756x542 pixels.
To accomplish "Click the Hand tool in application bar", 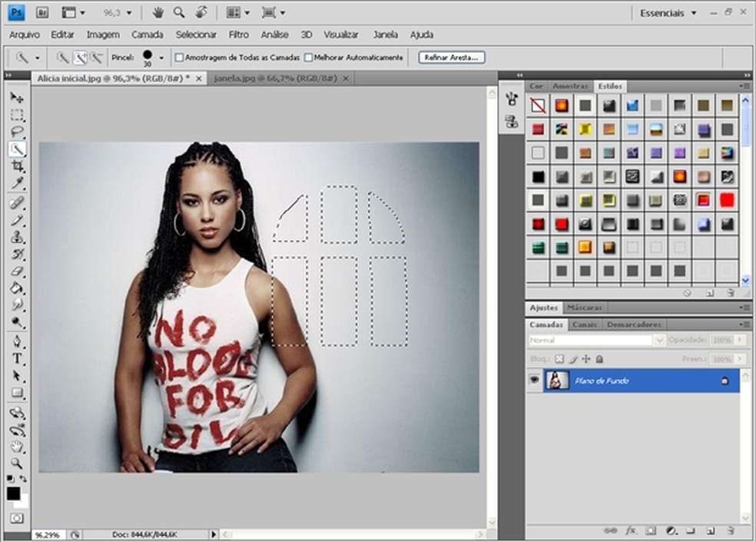I will coord(157,13).
